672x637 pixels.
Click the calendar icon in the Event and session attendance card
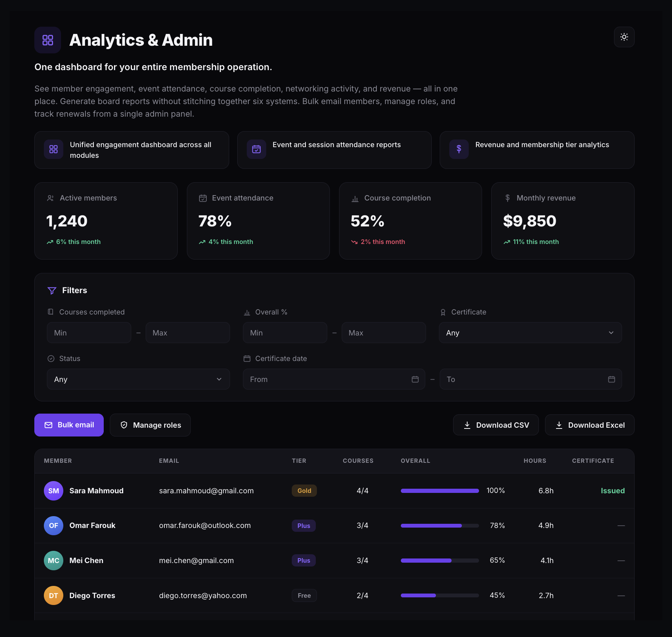point(256,149)
